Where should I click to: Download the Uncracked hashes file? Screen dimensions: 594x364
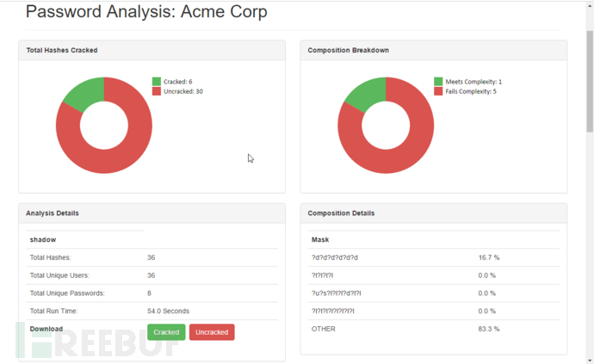[212, 332]
